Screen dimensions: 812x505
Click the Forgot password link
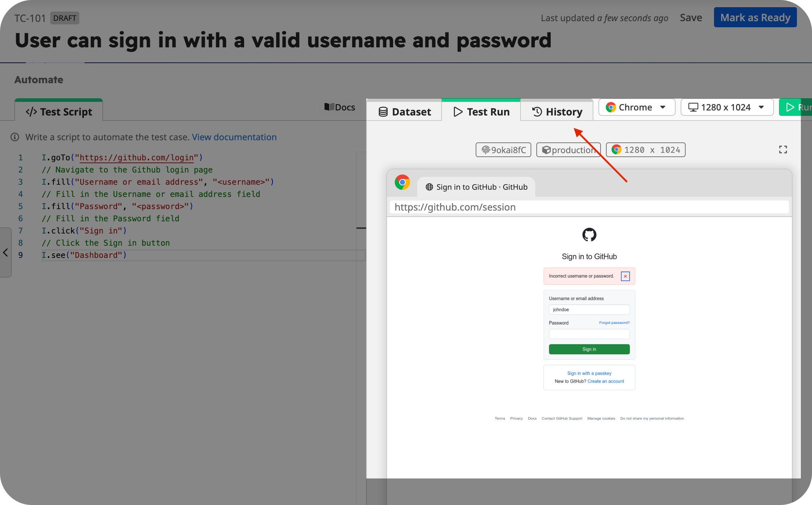click(x=614, y=322)
